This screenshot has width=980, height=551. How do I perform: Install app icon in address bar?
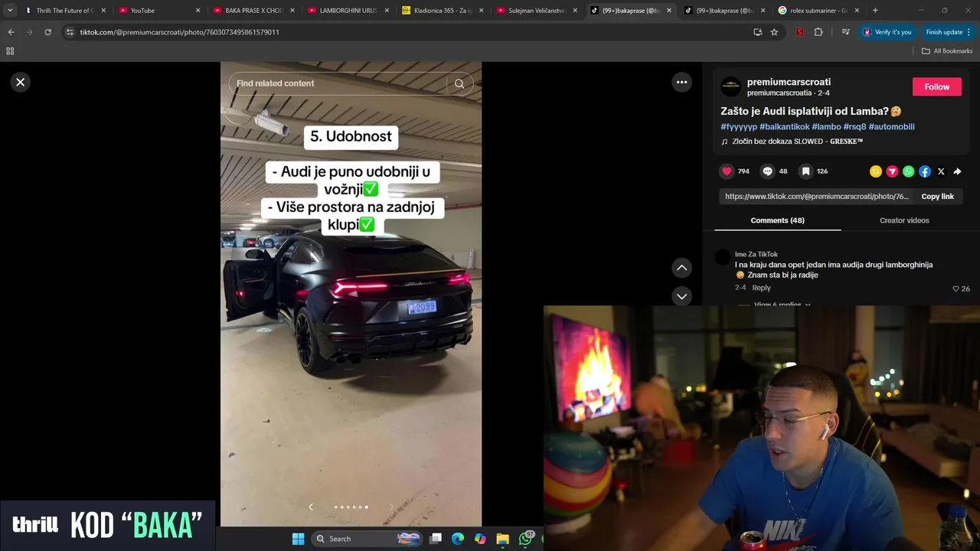757,32
